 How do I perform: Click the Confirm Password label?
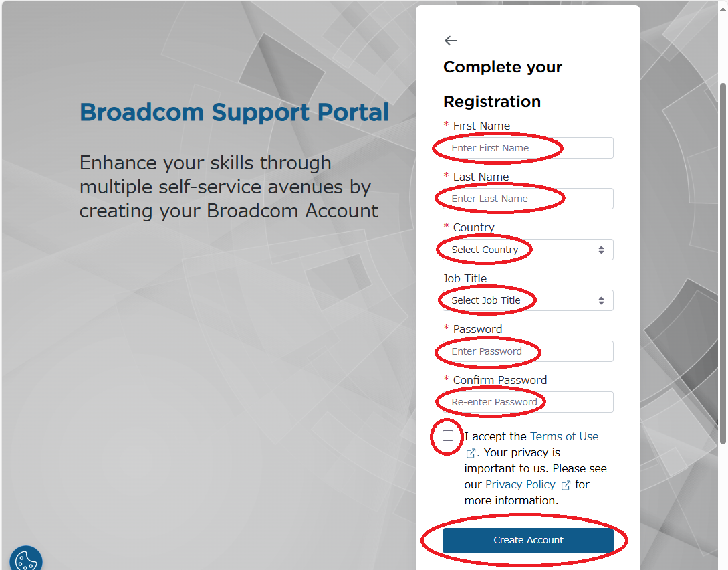(499, 380)
